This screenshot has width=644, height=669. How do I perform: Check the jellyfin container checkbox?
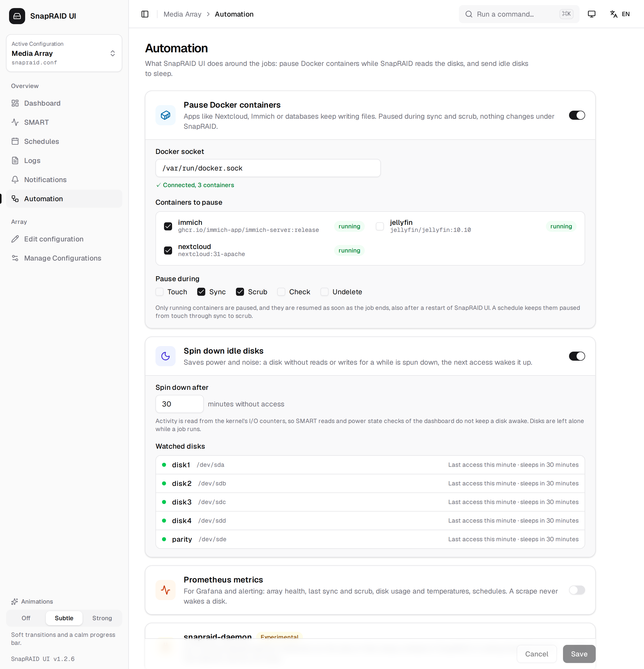pyautogui.click(x=380, y=226)
